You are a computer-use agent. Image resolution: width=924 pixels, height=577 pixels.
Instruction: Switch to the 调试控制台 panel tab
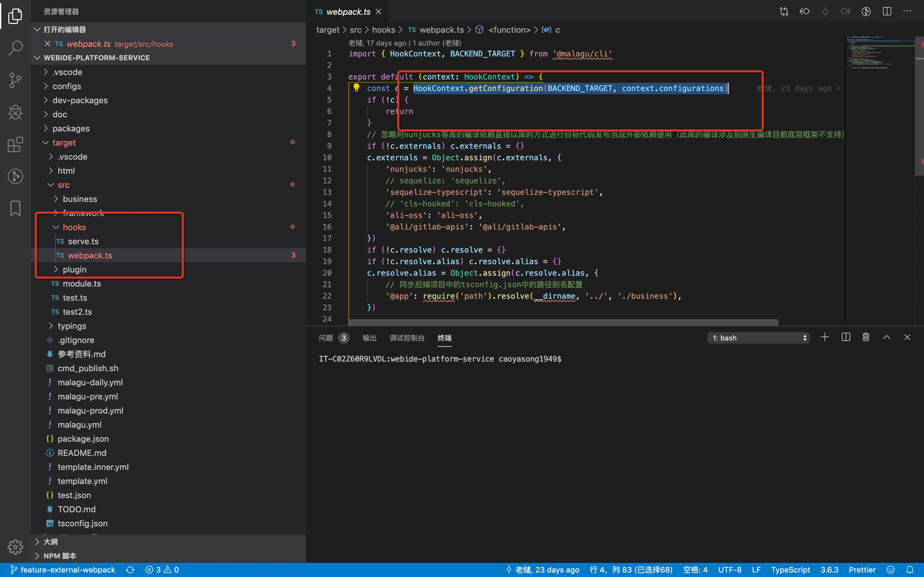click(x=406, y=338)
